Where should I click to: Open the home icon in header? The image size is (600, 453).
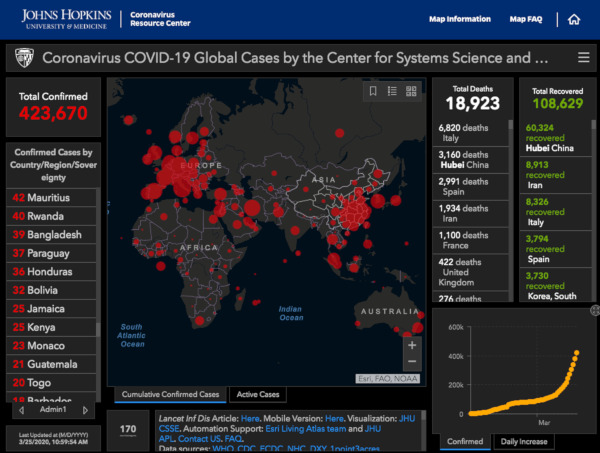pos(574,19)
